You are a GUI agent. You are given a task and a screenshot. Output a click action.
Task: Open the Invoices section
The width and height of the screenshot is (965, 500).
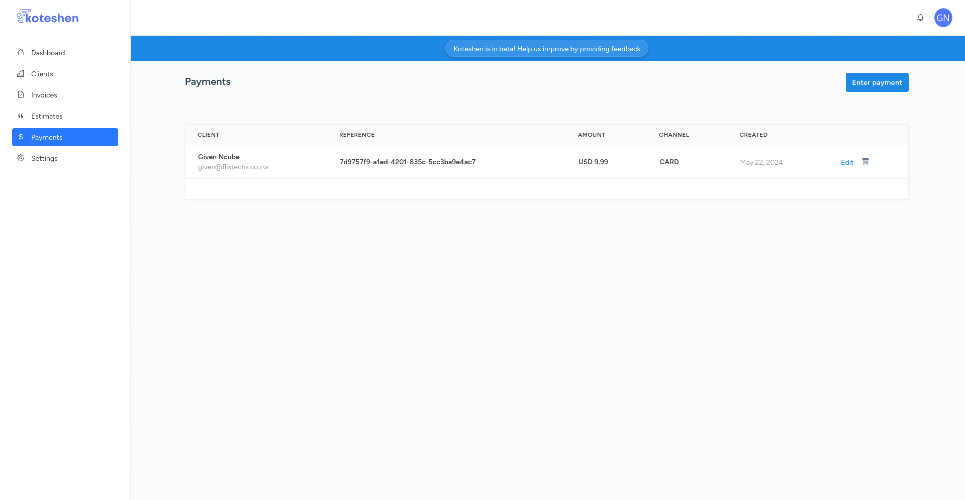tap(65, 95)
